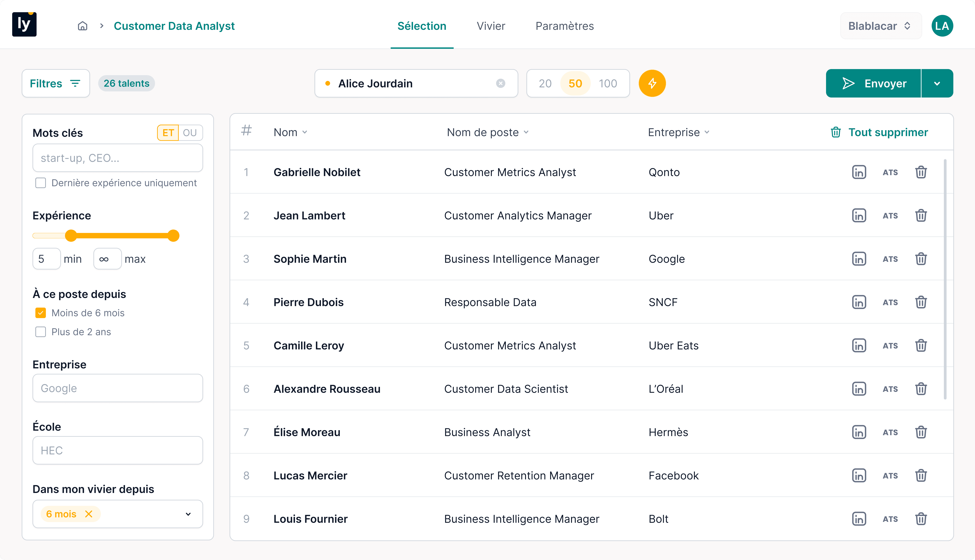Image resolution: width=975 pixels, height=560 pixels.
Task: Delete Alexandre Rousseau with trash icon
Action: [x=921, y=389]
